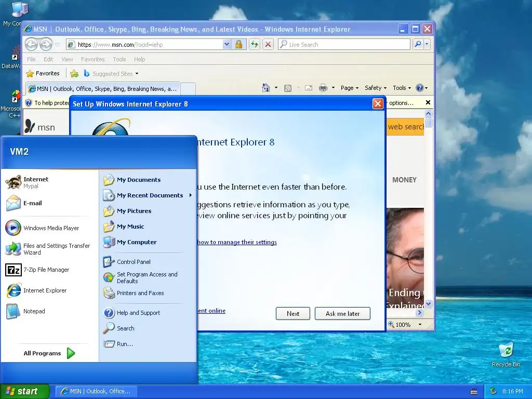The image size is (532, 399).
Task: Click the Home icon in IE command bar
Action: pos(266,88)
